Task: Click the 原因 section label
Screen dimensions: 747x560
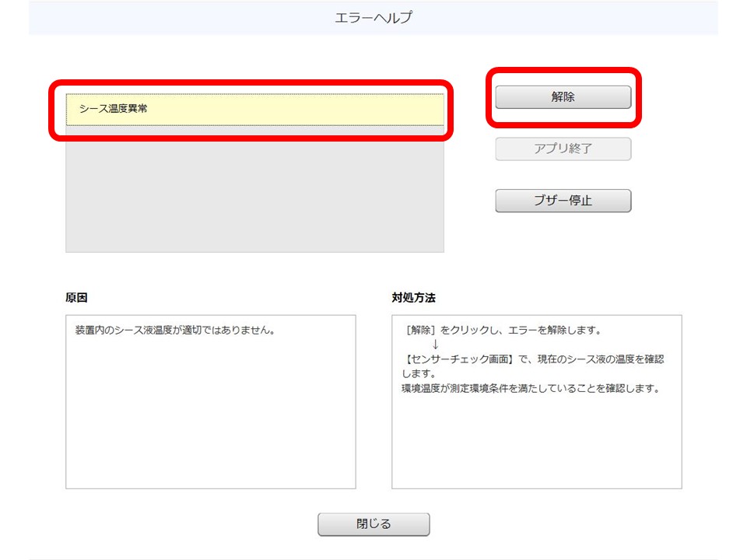Action: click(x=78, y=297)
